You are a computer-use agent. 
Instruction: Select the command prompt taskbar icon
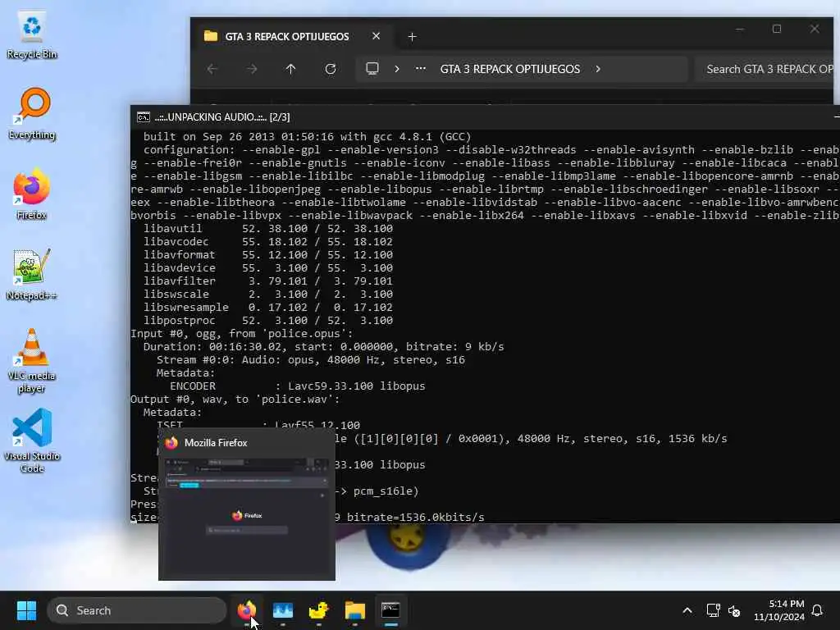[x=390, y=610]
